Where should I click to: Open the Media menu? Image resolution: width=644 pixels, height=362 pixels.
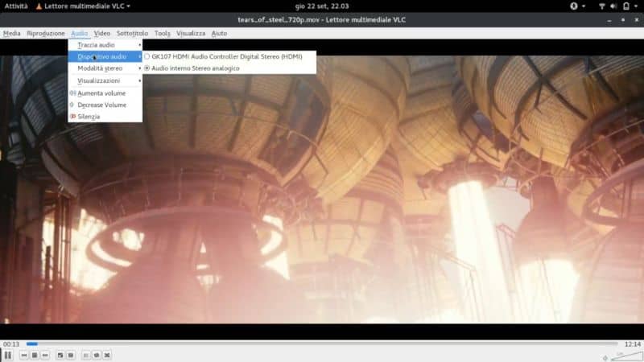pos(11,33)
